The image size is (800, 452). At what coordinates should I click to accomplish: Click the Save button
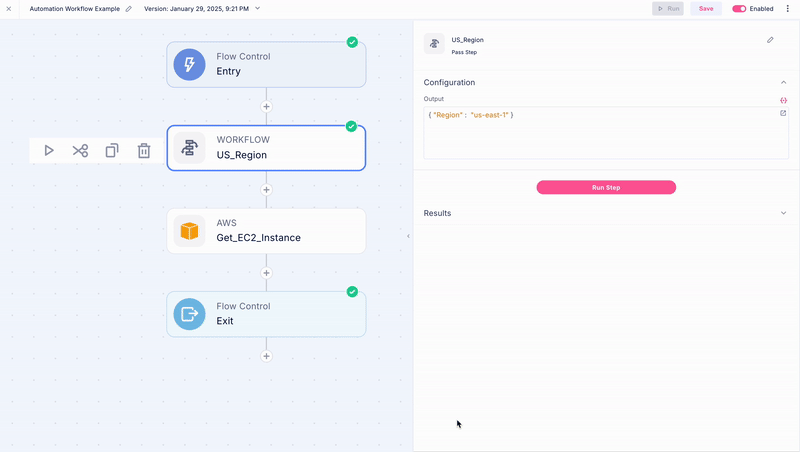pos(706,8)
